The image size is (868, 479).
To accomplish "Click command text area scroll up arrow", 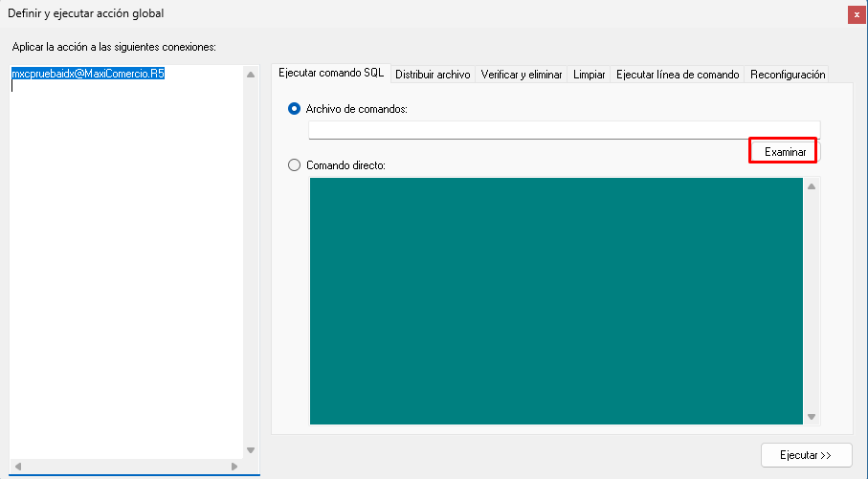I will coord(812,186).
